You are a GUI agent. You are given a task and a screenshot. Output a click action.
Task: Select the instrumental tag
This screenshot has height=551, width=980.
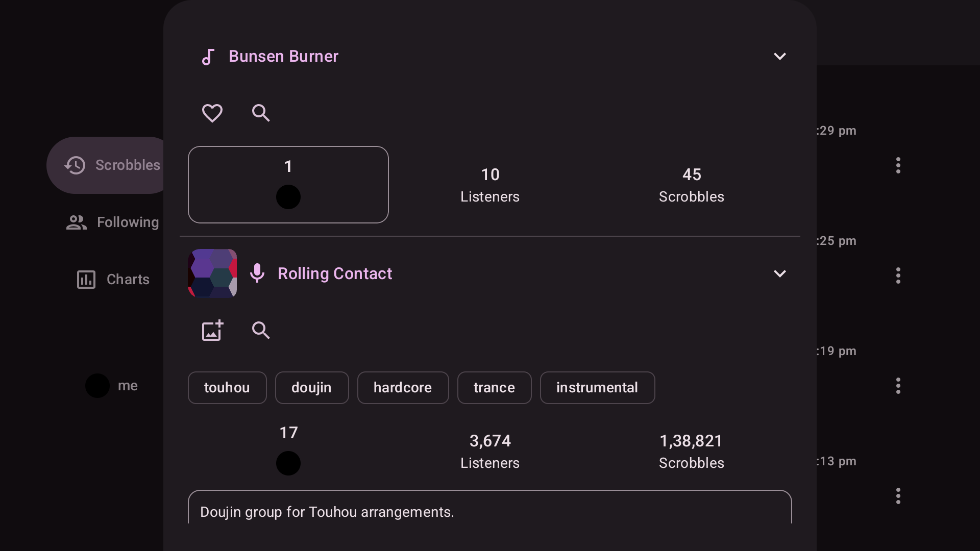(x=597, y=388)
